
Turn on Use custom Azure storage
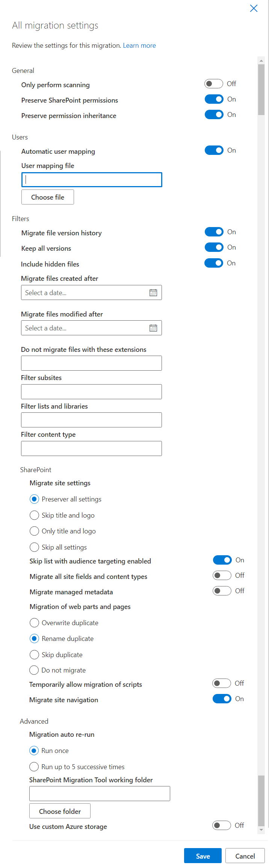click(221, 825)
